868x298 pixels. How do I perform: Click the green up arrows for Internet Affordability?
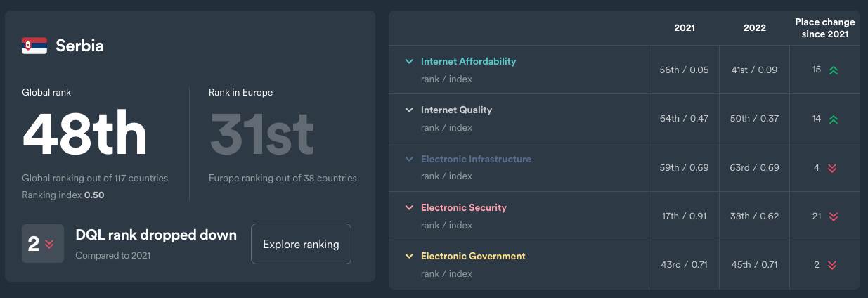(834, 70)
